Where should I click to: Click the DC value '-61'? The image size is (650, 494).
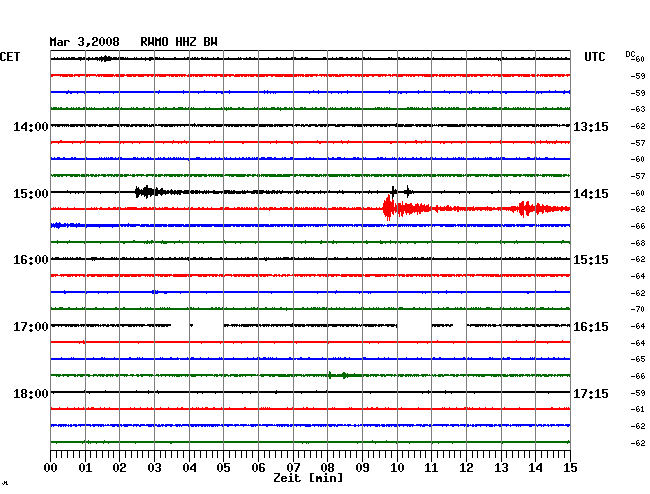pos(638,409)
